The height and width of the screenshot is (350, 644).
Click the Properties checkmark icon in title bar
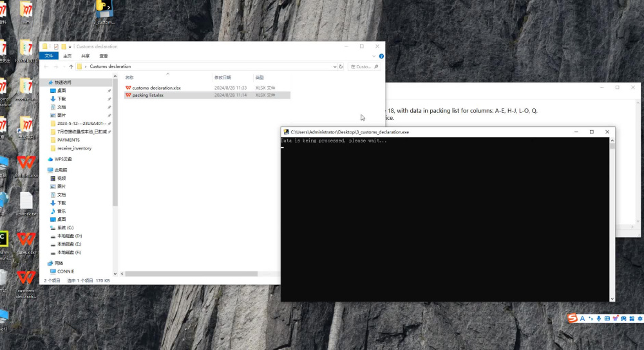point(56,46)
